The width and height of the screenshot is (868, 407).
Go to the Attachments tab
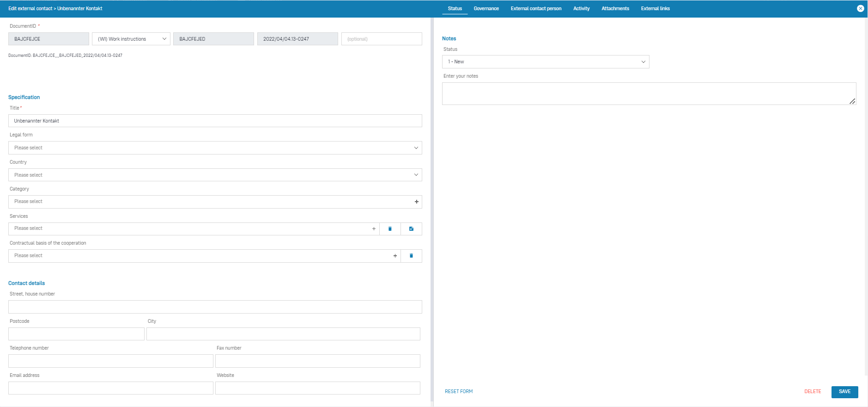[x=615, y=8]
